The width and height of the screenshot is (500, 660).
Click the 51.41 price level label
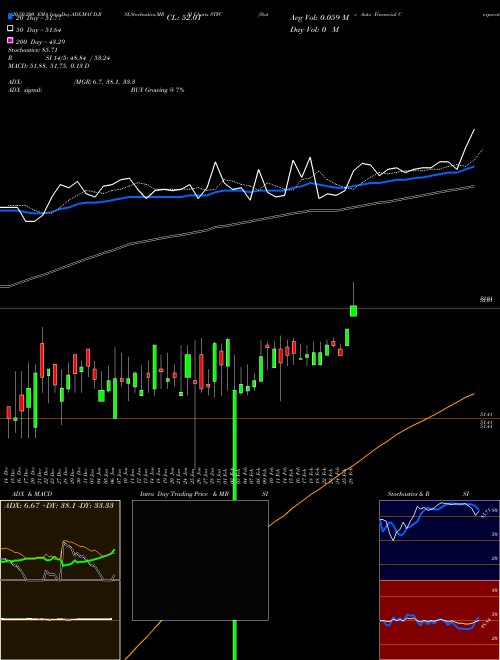[x=486, y=415]
